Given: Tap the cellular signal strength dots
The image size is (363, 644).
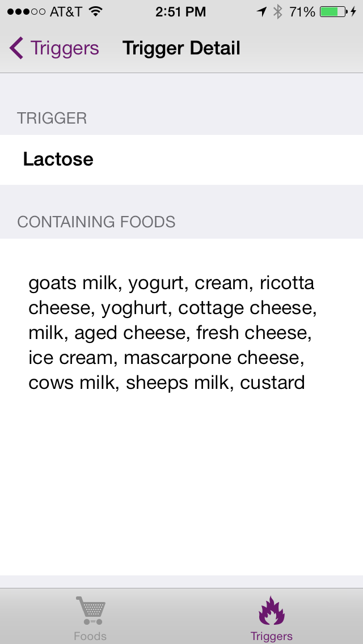Looking at the screenshot, I should [26, 11].
